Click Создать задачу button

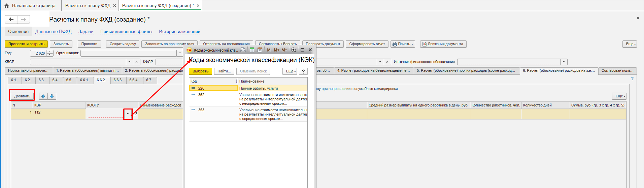coord(123,44)
